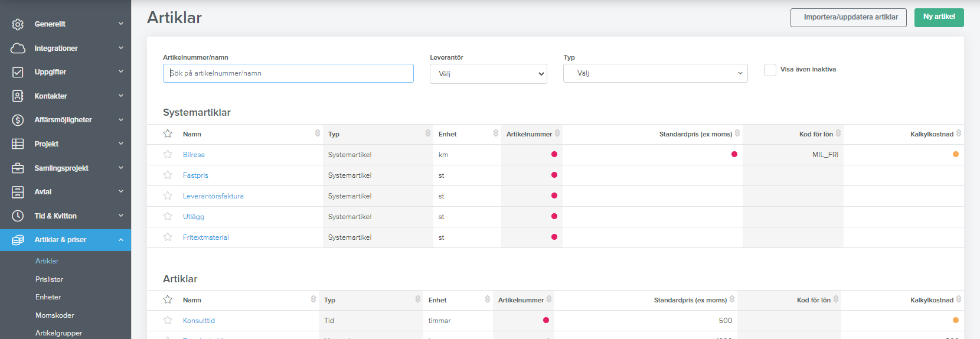
Task: Expand the Integrationer menu chevron
Action: (121, 48)
